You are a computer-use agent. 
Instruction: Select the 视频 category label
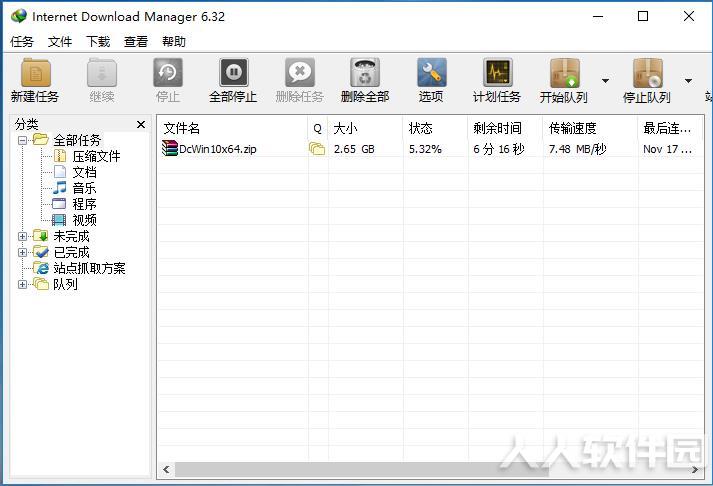tap(85, 220)
